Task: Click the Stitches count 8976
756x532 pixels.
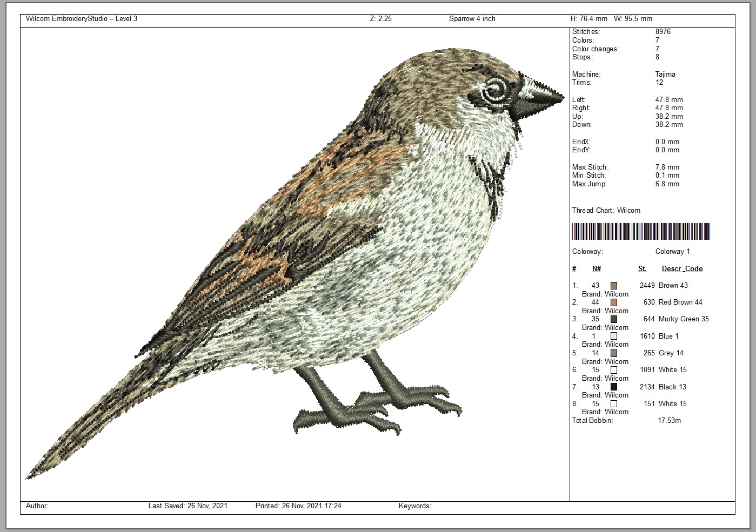Action: pos(663,32)
